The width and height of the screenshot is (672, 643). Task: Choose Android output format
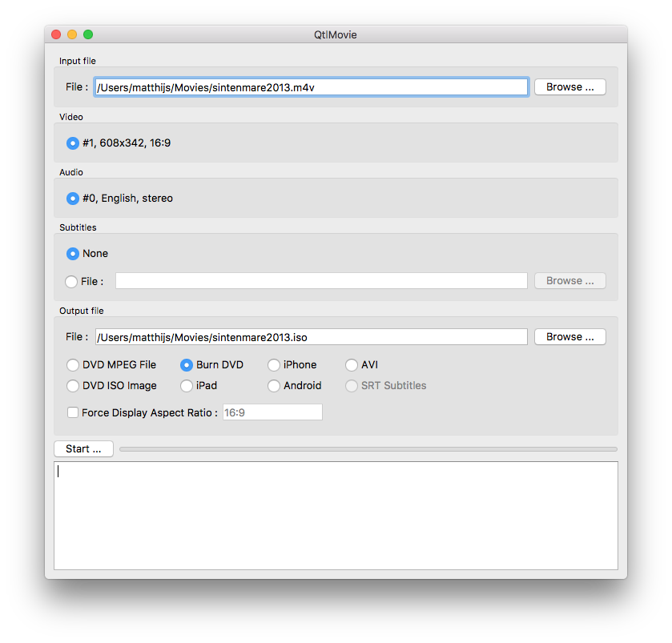point(274,386)
